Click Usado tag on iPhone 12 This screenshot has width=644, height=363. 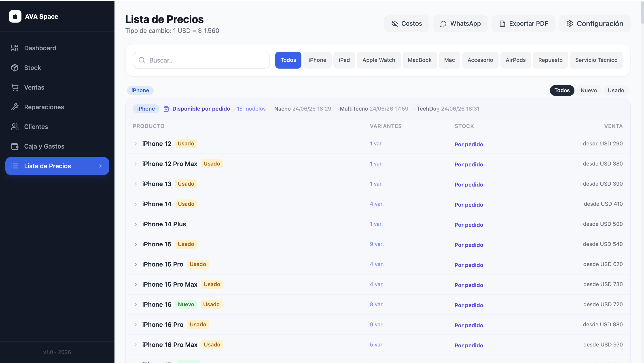(186, 144)
